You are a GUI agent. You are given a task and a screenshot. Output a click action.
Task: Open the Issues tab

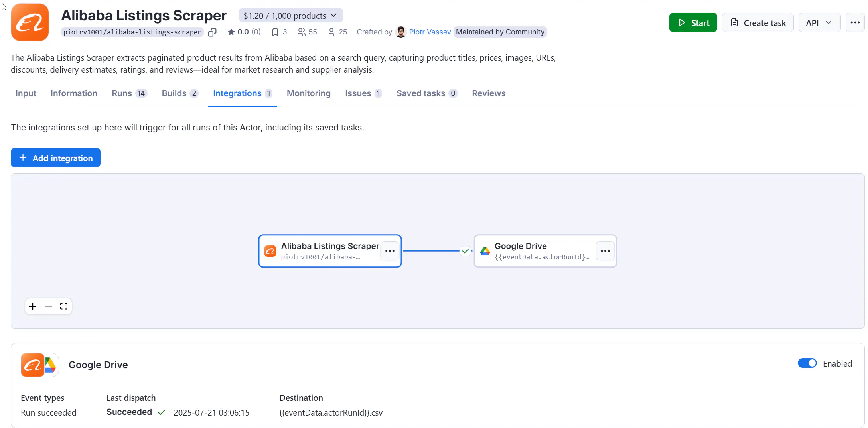coord(363,93)
